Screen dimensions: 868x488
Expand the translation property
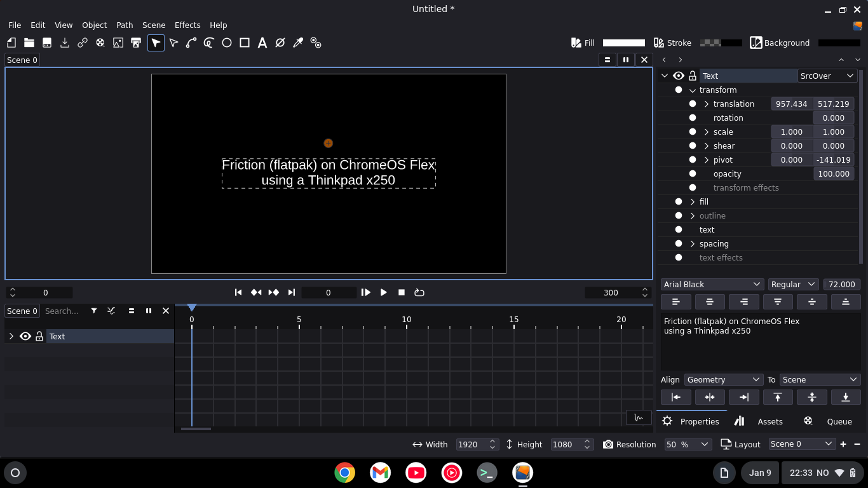point(707,104)
